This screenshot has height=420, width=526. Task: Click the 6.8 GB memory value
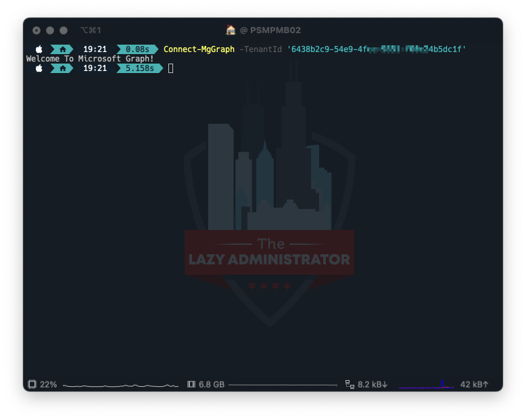click(212, 384)
